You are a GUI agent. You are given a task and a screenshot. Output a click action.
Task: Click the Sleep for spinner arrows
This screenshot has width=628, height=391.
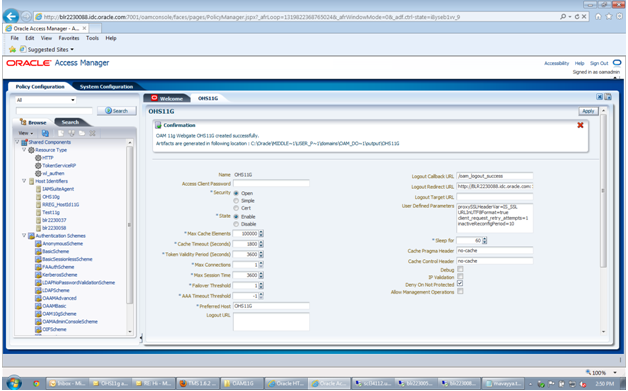tap(485, 240)
